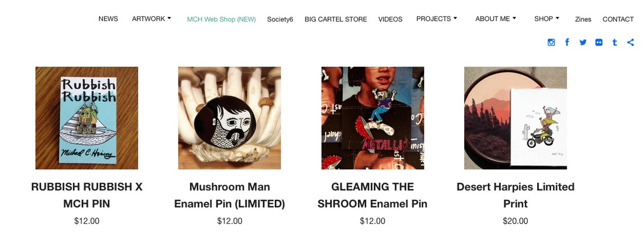Open the Rubbish Rubbish pin thumbnail
This screenshot has height=248, width=644.
pos(87,118)
